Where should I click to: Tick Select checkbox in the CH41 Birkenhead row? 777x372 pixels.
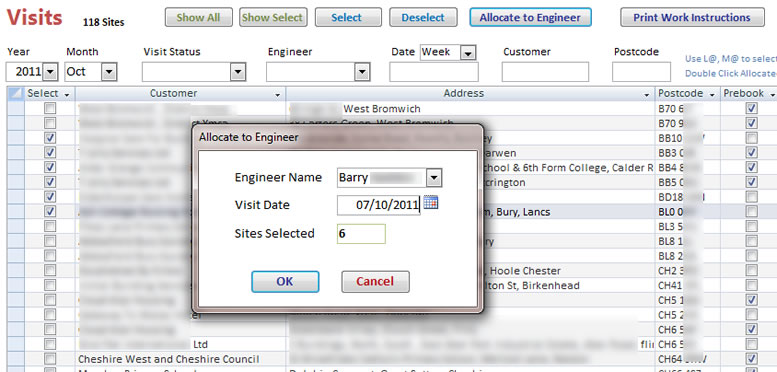click(x=50, y=285)
